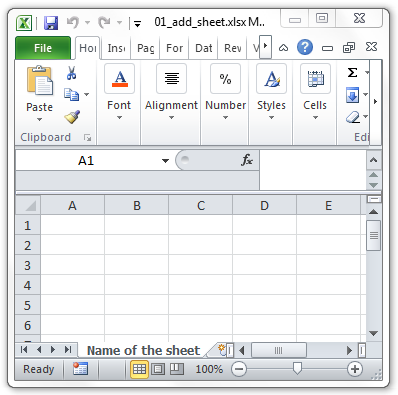398x395 pixels.
Task: Click the vertical scrollbar thumb
Action: 374,235
